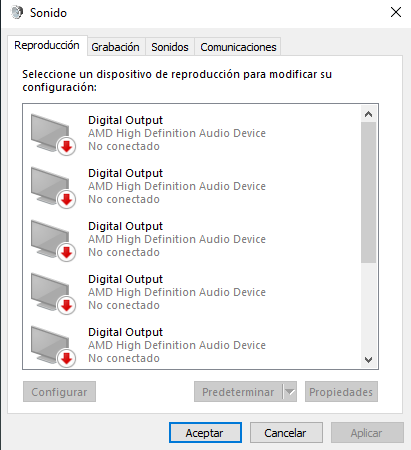
Task: Select the first Digital Output monitor icon
Action: point(53,134)
